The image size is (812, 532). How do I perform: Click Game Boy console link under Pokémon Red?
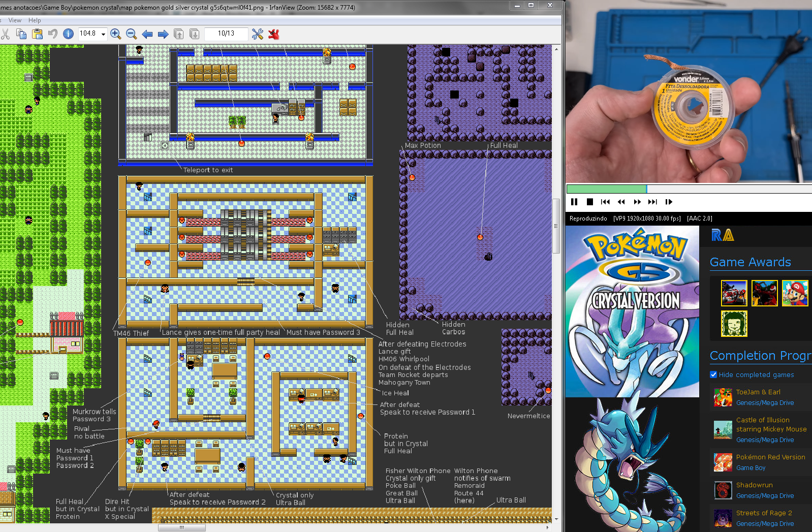pyautogui.click(x=751, y=467)
